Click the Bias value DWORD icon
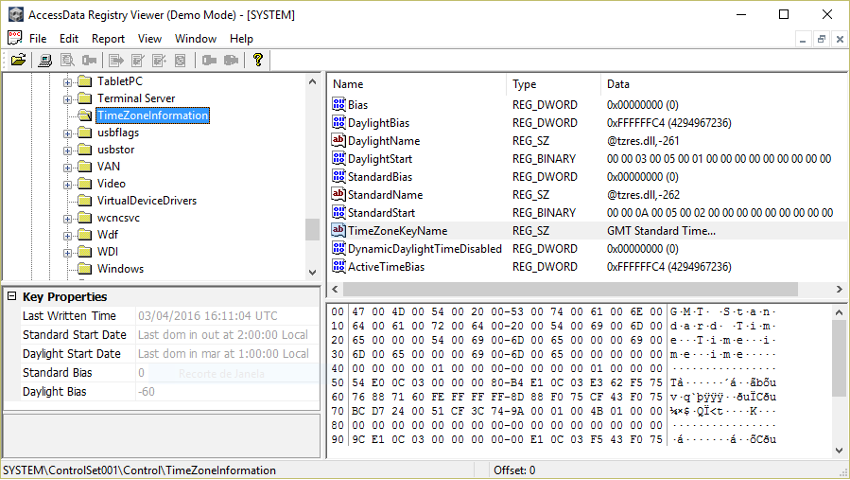 point(339,104)
